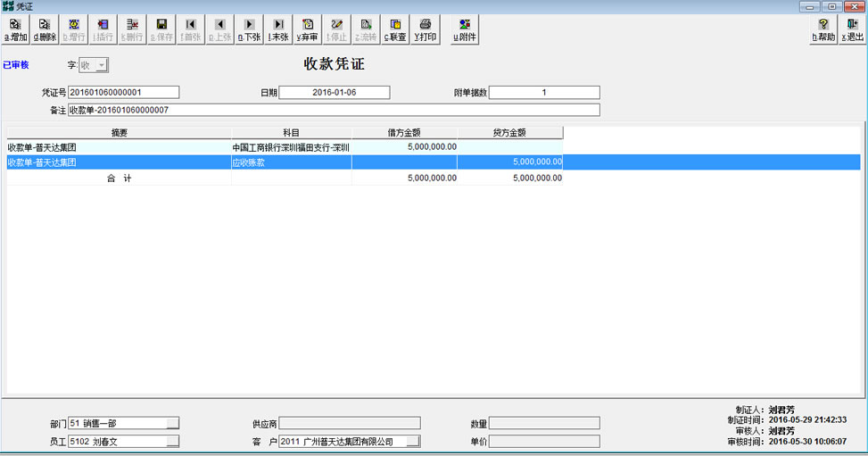The width and height of the screenshot is (868, 456).
Task: Go to first voucher with 首张 icon
Action: (190, 30)
